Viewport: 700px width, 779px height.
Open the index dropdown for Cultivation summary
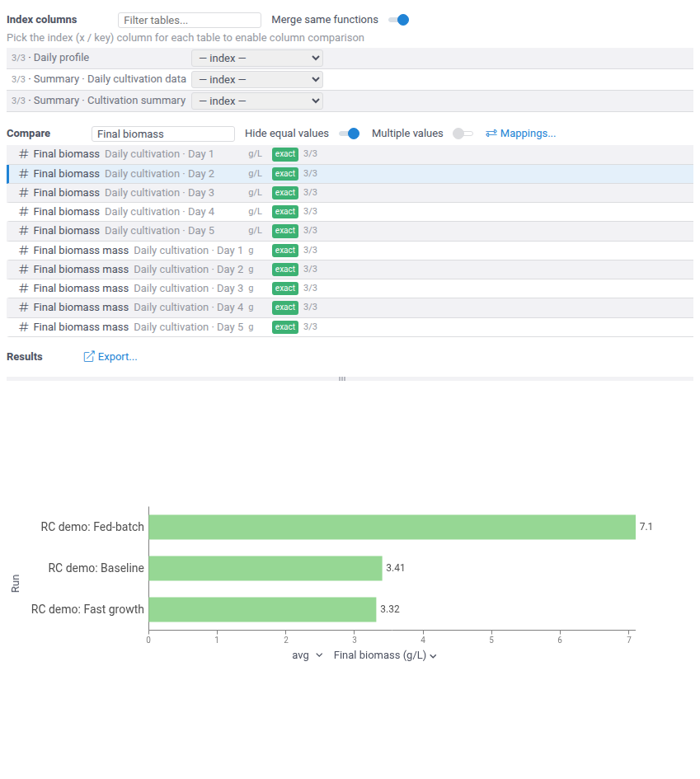(x=257, y=101)
